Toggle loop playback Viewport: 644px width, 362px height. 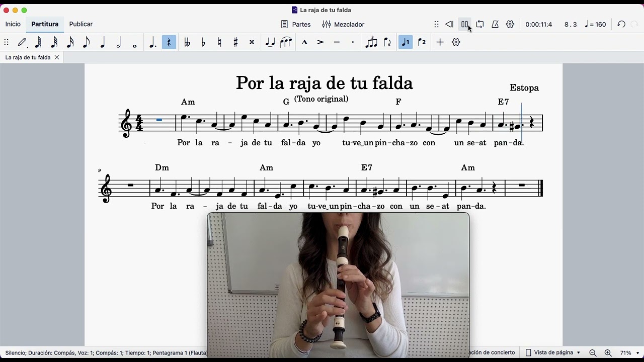[480, 24]
